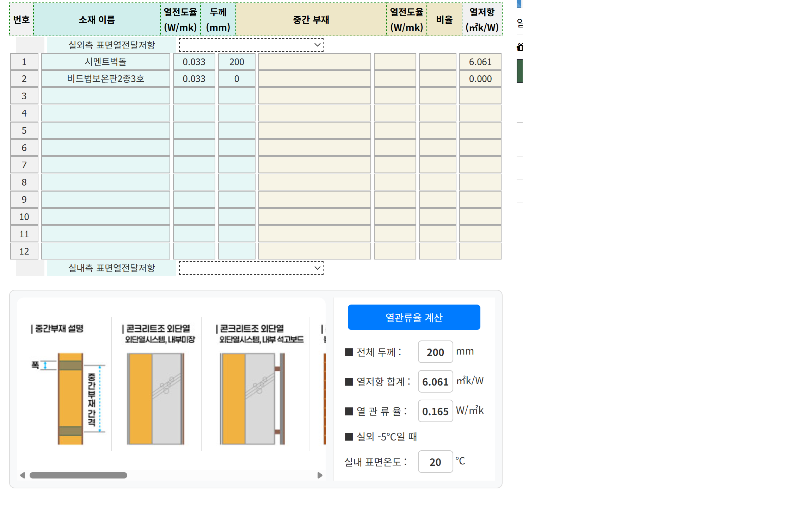Click the 시멘트벽돌 material name cell
The image size is (812, 513).
click(106, 62)
